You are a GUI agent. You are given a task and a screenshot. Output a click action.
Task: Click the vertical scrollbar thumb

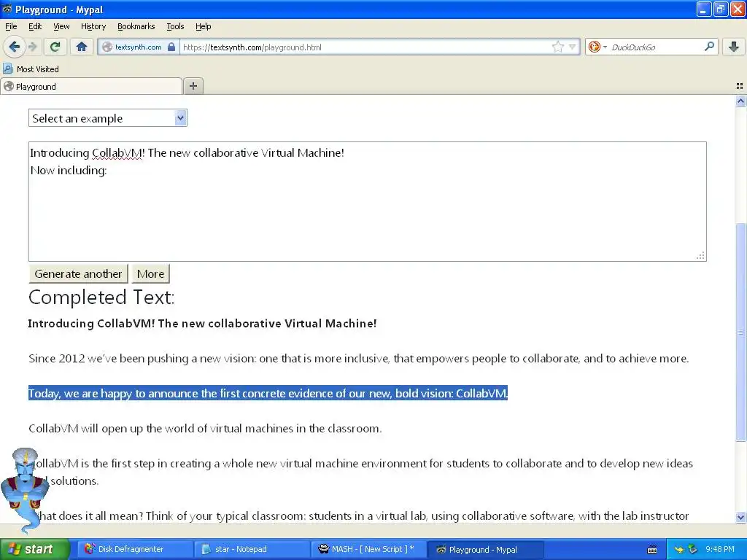click(741, 332)
